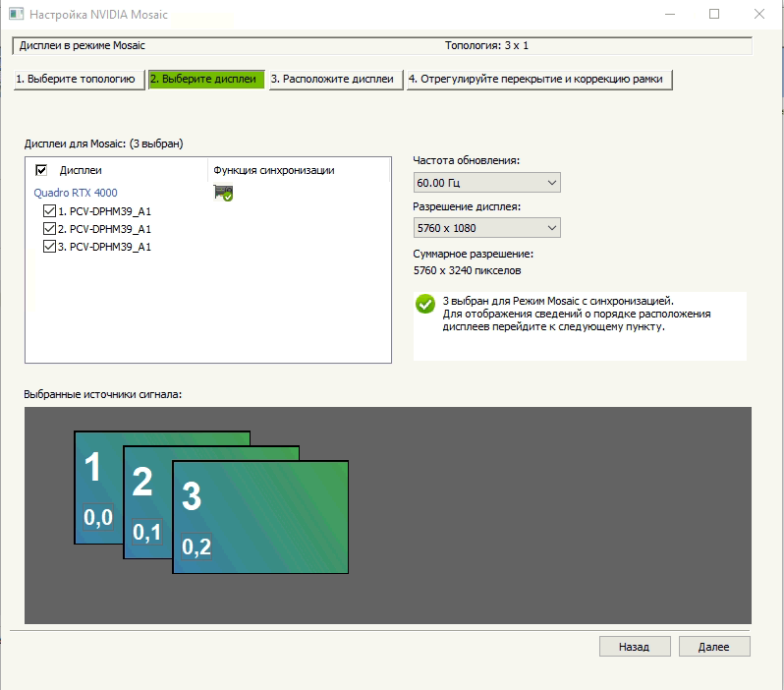
Task: Click the sync capability icon for Quadro RTX 4000
Action: click(223, 193)
